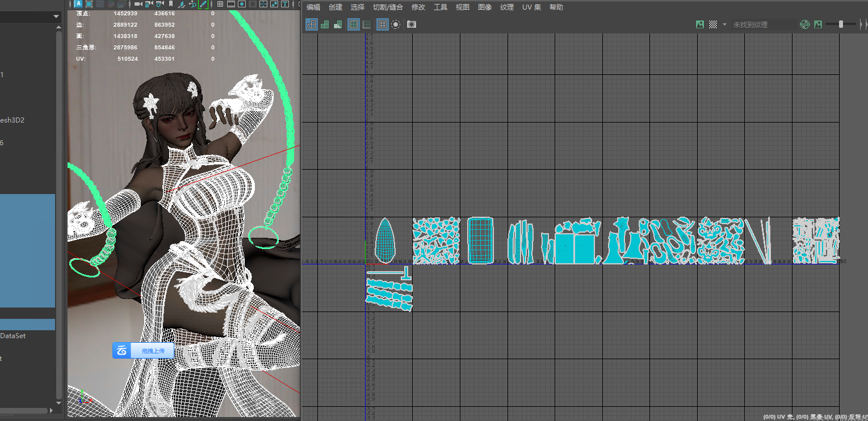Toggle UV distortion shading icon
Viewport: 868px width, 421px height.
click(x=338, y=24)
